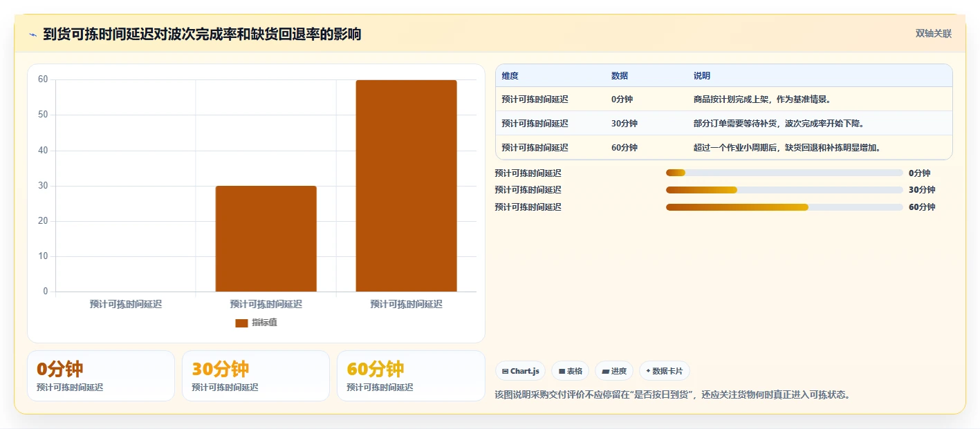Viewport: 980px width, 429px height.
Task: Click the 30分钟 value next to the progress bar
Action: (x=922, y=190)
